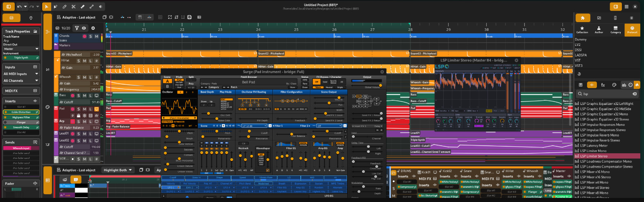644x202 pixels.
Task: Open the All MIDI Inputs dropdown
Action: pos(21,74)
